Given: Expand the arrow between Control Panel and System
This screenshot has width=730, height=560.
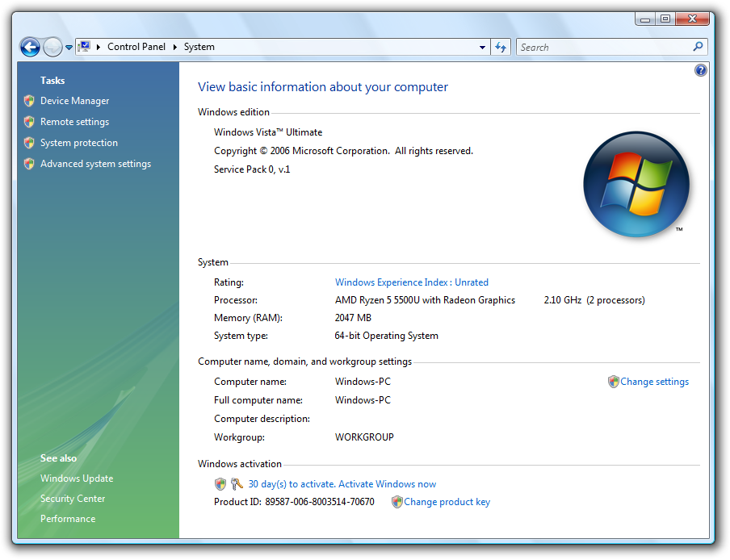Looking at the screenshot, I should point(175,47).
